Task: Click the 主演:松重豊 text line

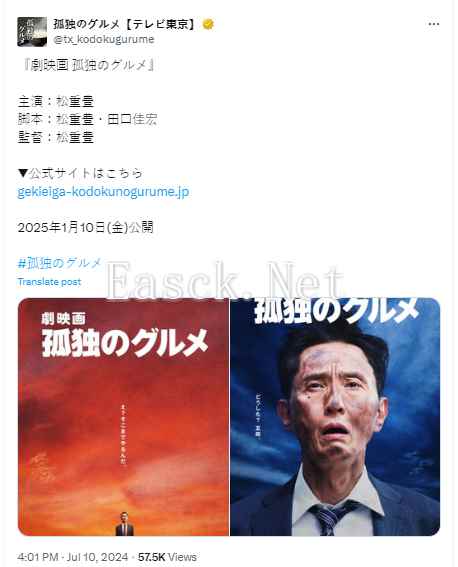Action: (x=56, y=101)
